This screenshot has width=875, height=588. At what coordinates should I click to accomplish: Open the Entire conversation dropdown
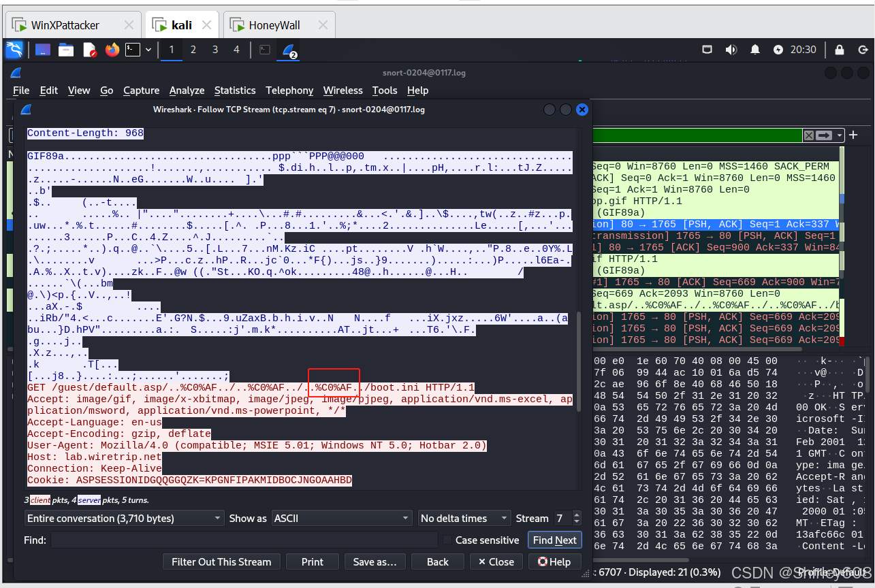(124, 519)
